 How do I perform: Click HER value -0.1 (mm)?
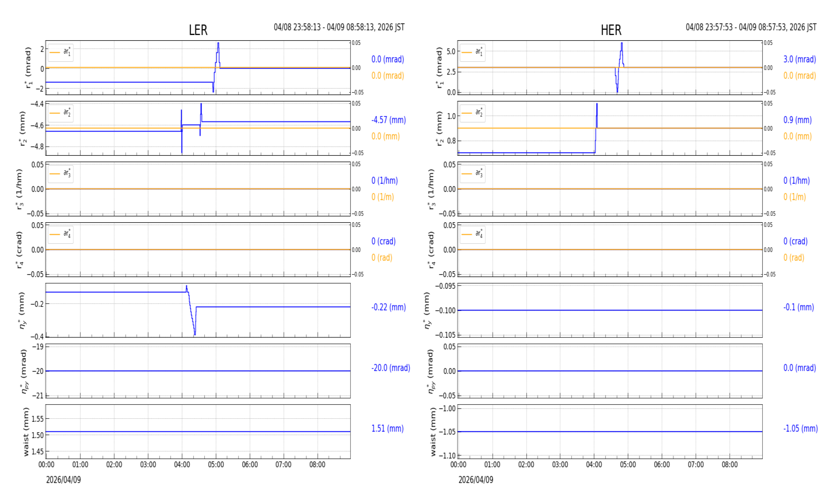(798, 307)
